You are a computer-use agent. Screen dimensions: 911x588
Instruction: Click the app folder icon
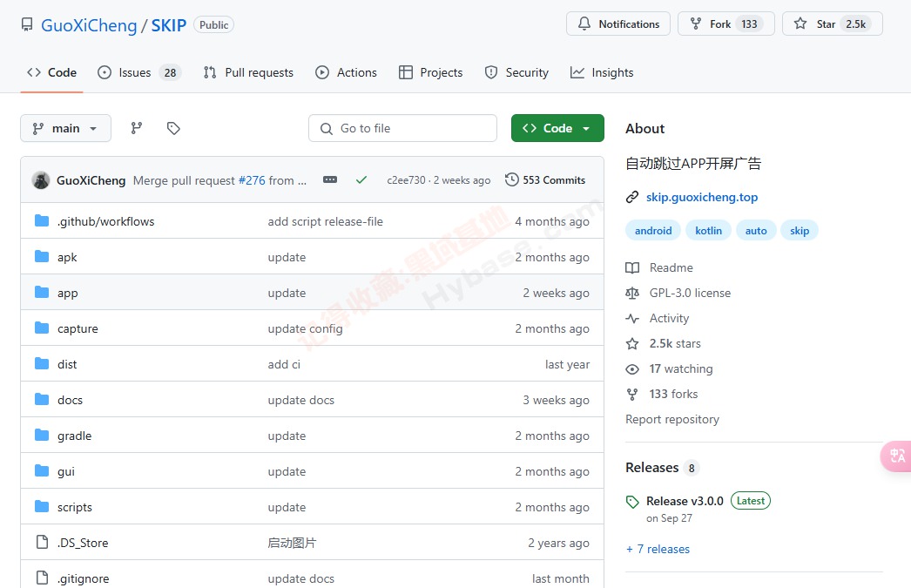(42, 292)
